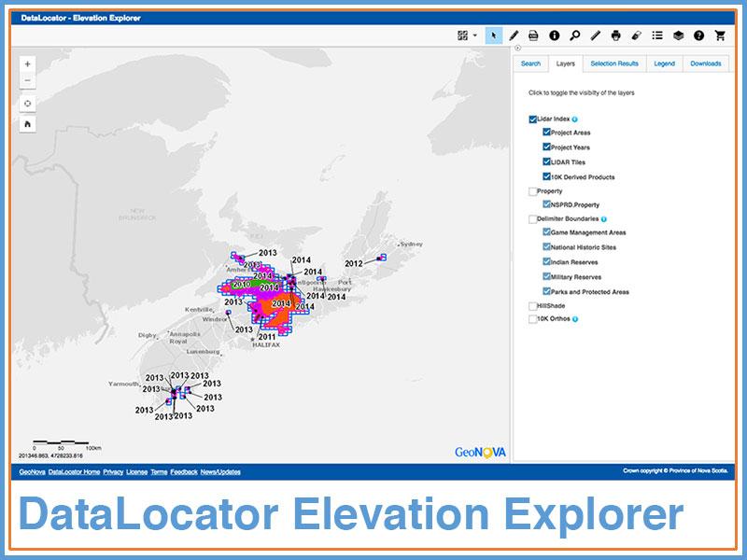Screen dimensions: 747x560
Task: Toggle LIDAR Tiles checkbox
Action: (547, 161)
